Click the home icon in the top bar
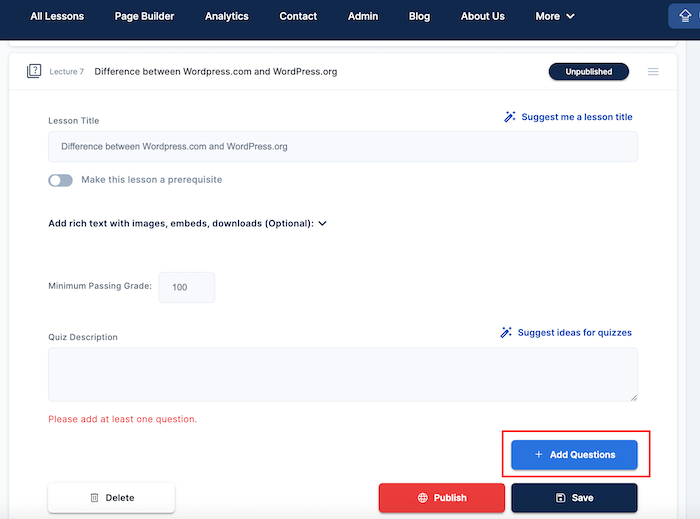Screen dimensions: 700x519 [x=685, y=17]
